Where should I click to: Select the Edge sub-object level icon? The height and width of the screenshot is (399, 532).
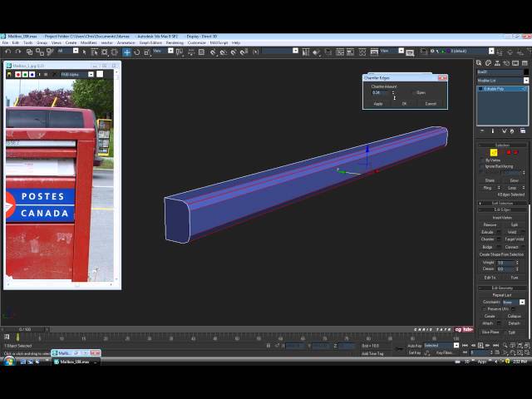(x=494, y=152)
